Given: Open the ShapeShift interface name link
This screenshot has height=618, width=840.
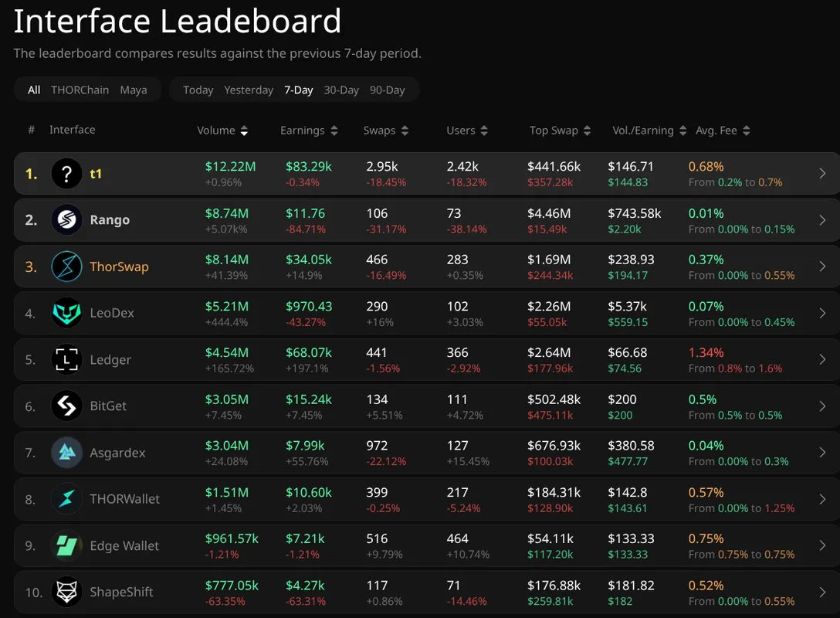Looking at the screenshot, I should point(121,593).
